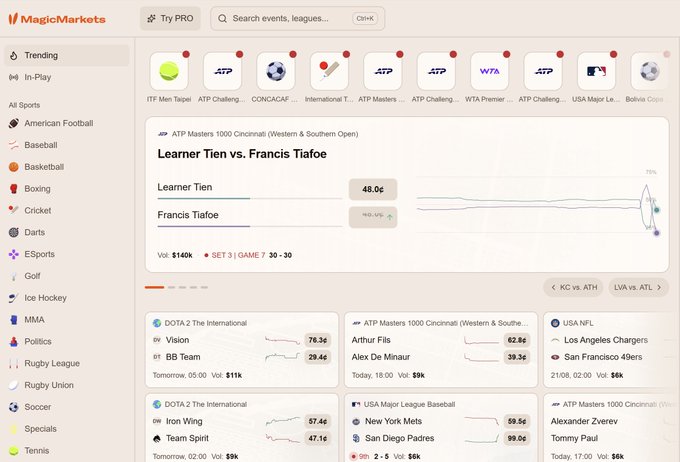680x462 pixels.
Task: Select the first carousel page indicator
Action: point(154,287)
